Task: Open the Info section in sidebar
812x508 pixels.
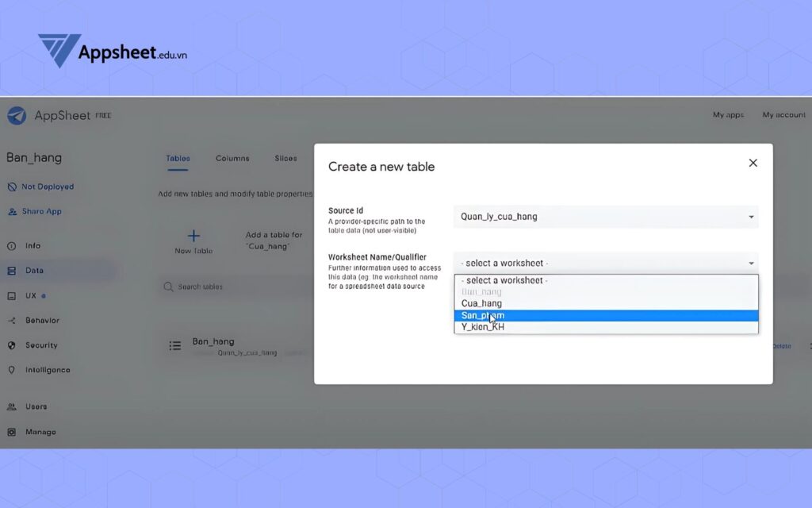Action: tap(32, 246)
